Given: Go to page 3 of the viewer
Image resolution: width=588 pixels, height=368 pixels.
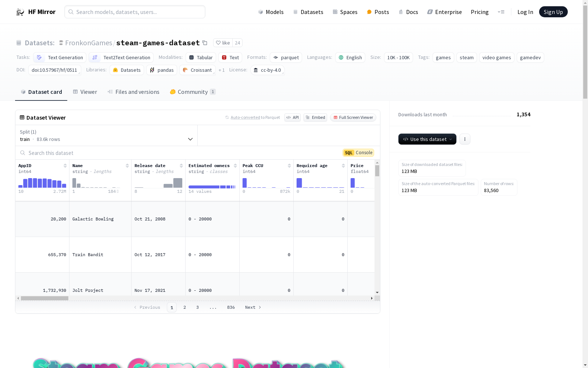Looking at the screenshot, I should [197, 307].
